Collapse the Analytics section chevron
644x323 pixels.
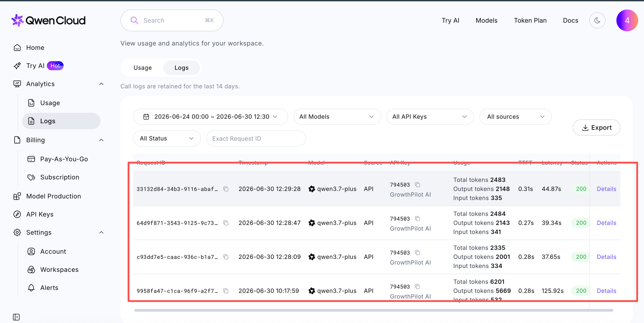click(x=101, y=84)
